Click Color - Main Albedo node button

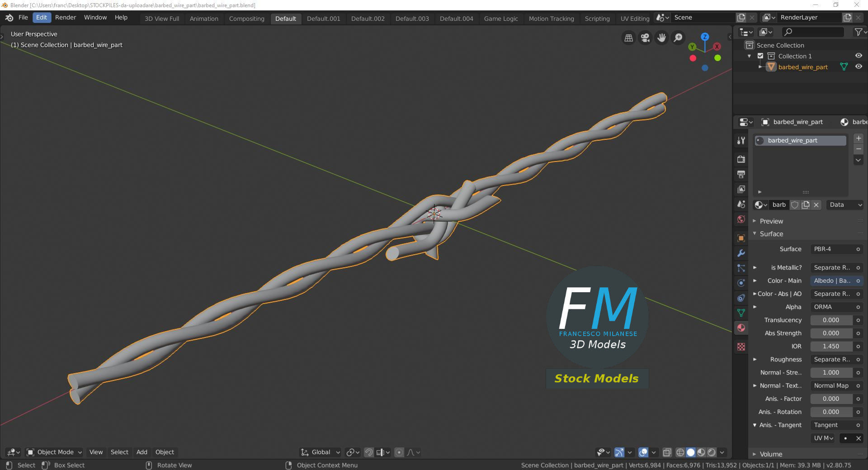(x=836, y=281)
